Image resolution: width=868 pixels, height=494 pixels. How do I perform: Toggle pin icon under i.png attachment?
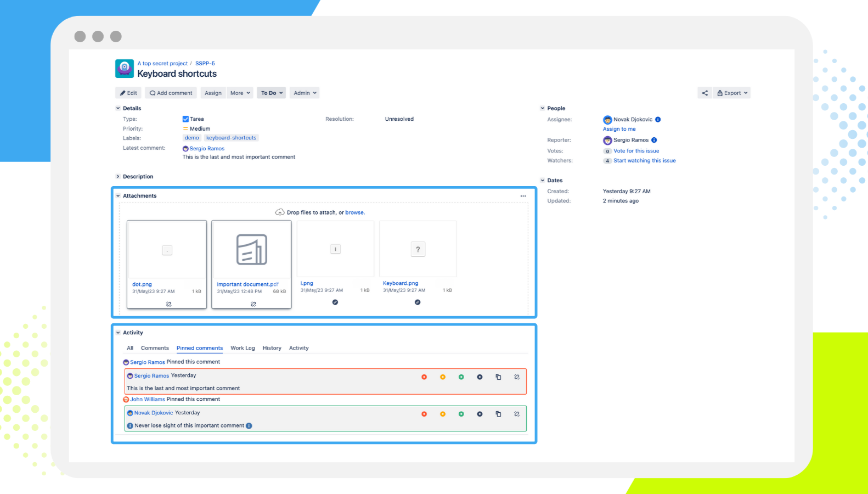(335, 302)
